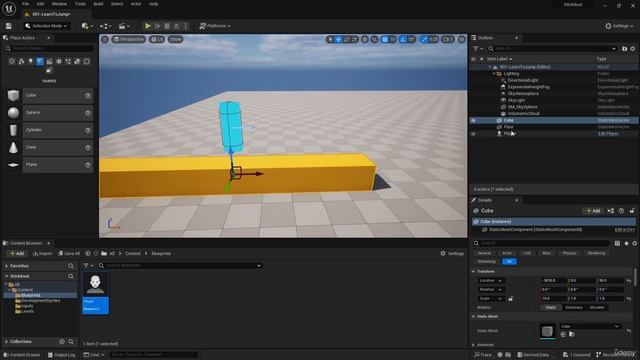This screenshot has height=360, width=640.
Task: Toggle visibility of Player in Outliner
Action: coord(473,133)
